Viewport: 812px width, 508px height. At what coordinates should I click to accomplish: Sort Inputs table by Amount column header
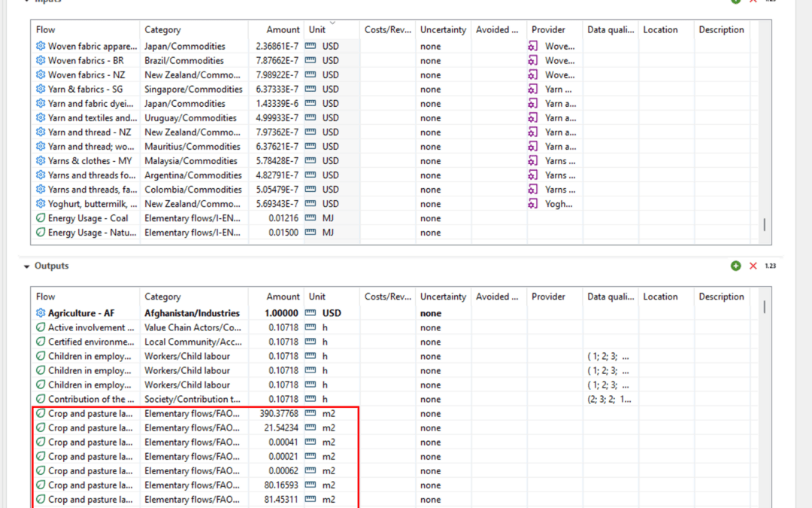(x=283, y=30)
